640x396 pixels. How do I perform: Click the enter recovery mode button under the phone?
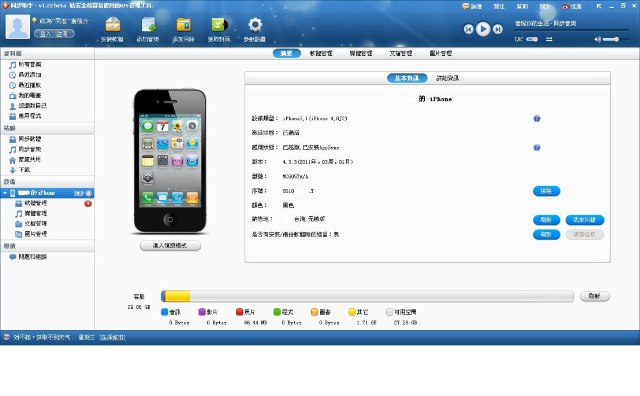170,245
